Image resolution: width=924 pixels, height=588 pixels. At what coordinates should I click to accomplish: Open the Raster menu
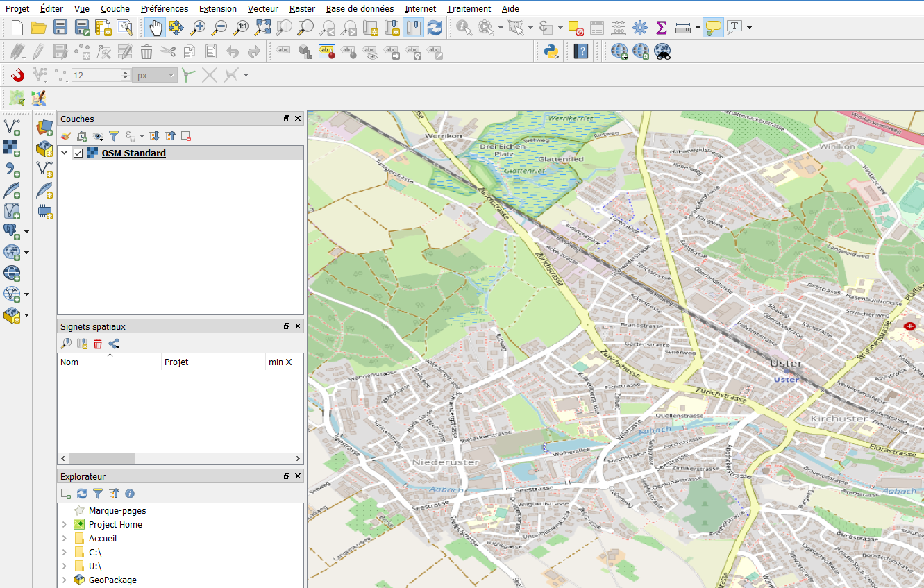click(x=302, y=8)
